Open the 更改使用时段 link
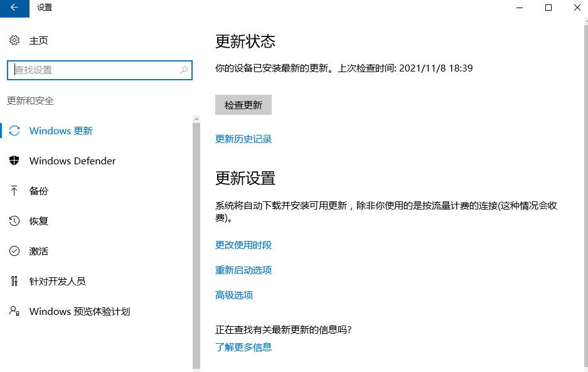The image size is (588, 372). 243,245
